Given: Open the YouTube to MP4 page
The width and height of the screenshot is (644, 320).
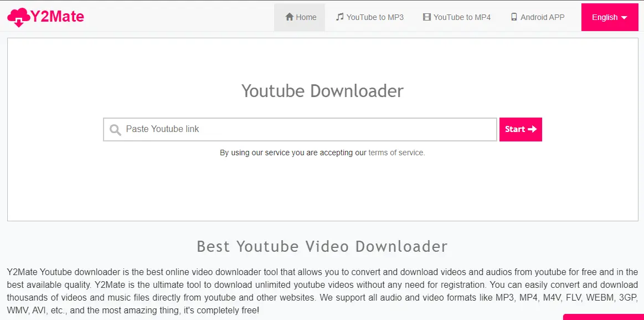Looking at the screenshot, I should [x=457, y=17].
